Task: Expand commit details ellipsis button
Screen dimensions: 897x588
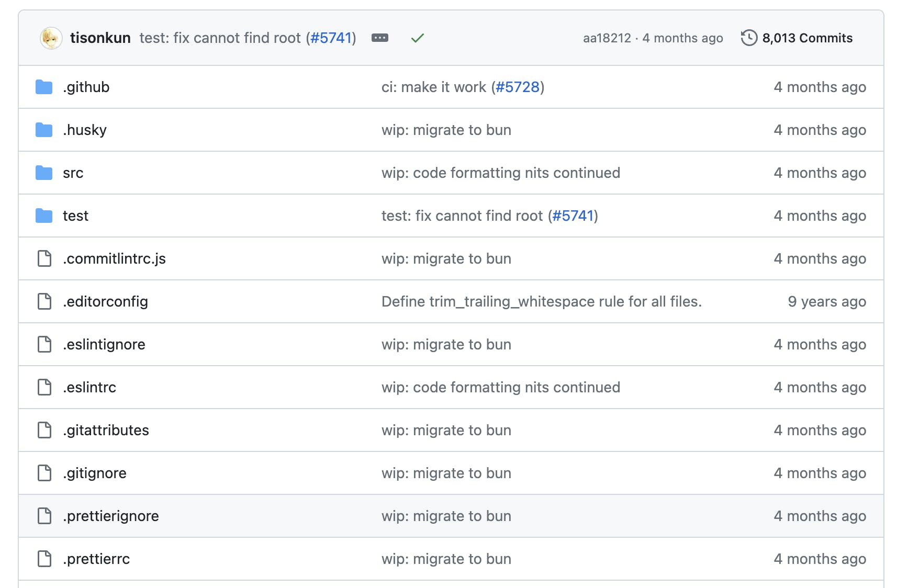Action: pyautogui.click(x=380, y=38)
